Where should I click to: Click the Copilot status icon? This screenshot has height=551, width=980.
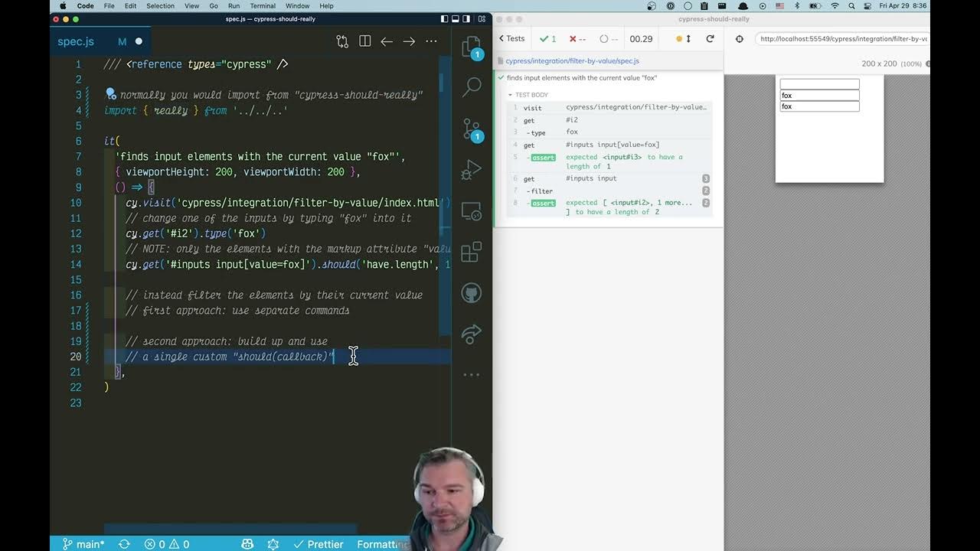(247, 544)
